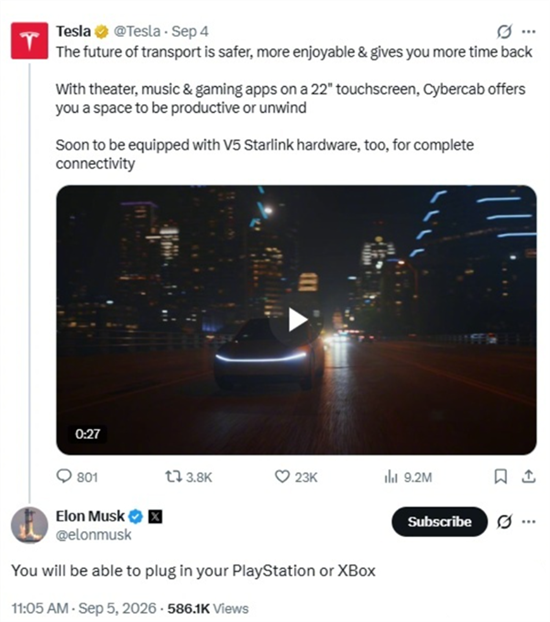
Task: Open the more options menu on Tesla's post
Action: 529,32
